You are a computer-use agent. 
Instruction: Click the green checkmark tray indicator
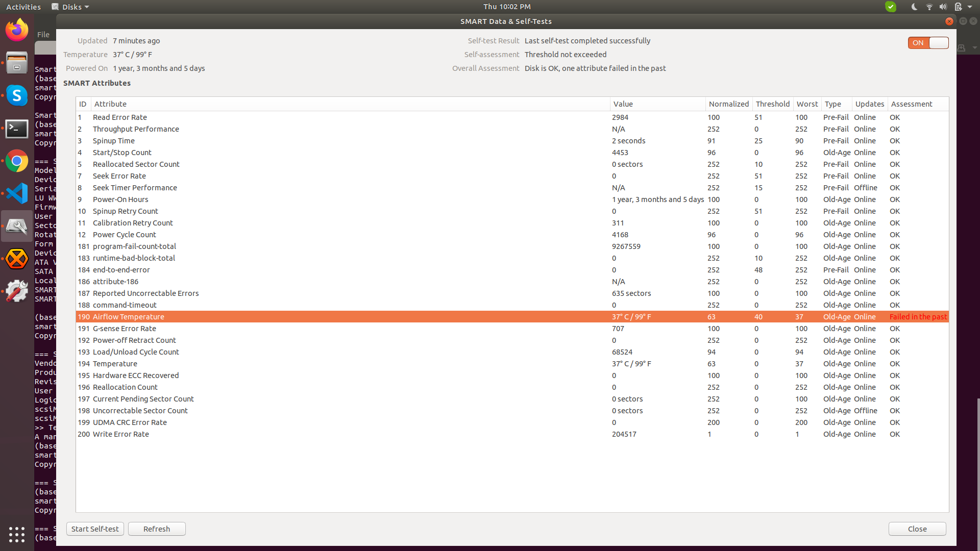tap(891, 7)
